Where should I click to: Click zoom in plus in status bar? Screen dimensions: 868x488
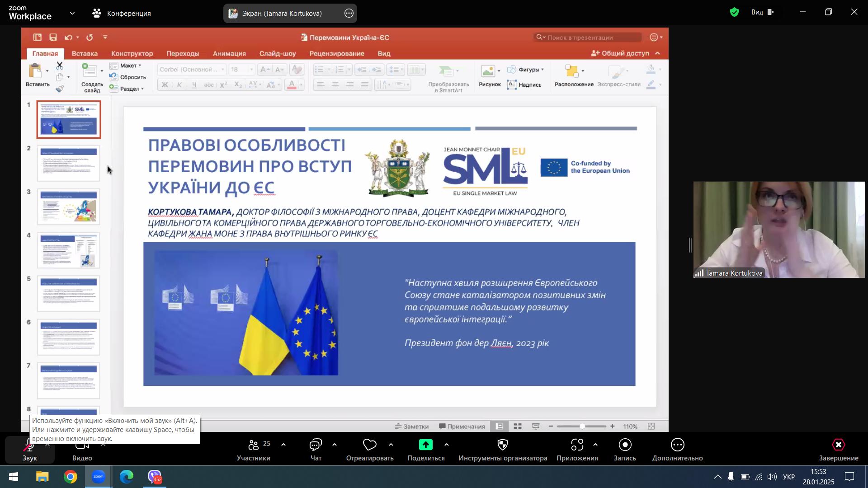612,426
